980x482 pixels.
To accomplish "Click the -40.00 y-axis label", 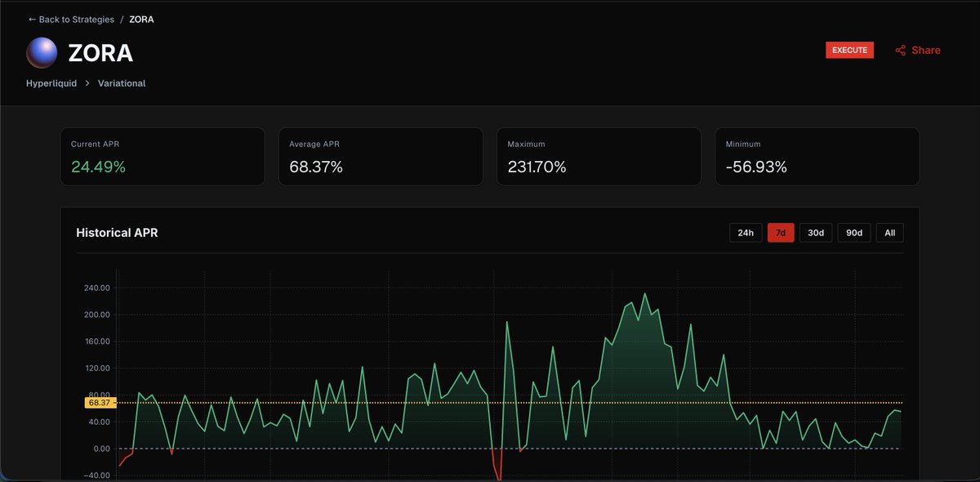I will coord(97,475).
